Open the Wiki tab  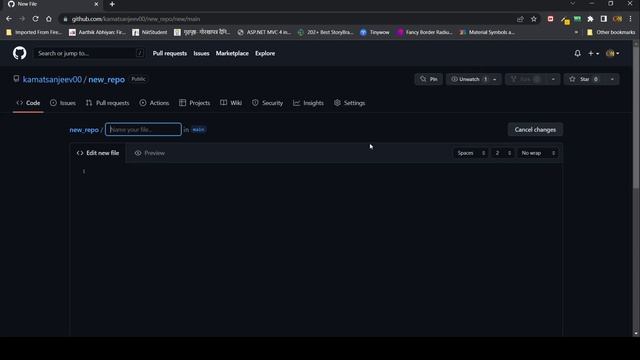click(231, 103)
